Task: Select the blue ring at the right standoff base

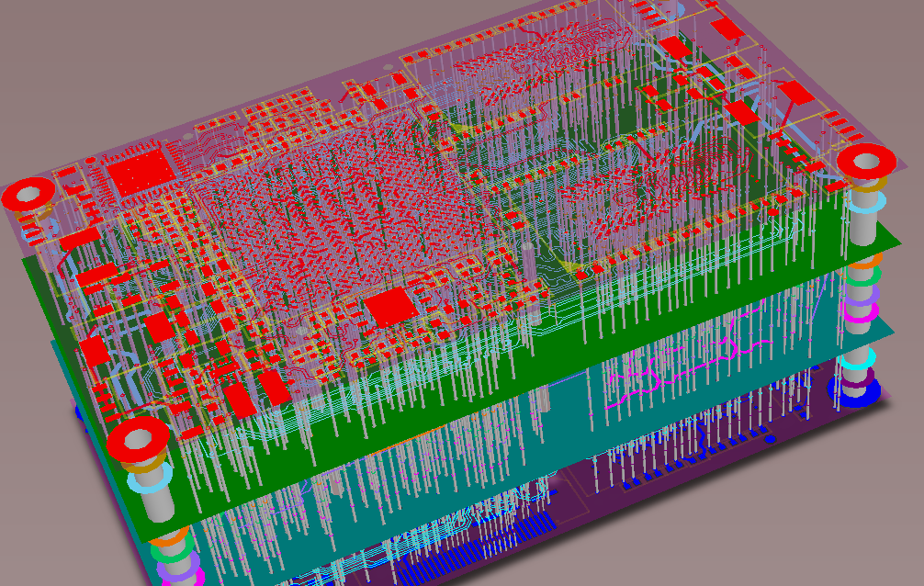Action: [855, 395]
